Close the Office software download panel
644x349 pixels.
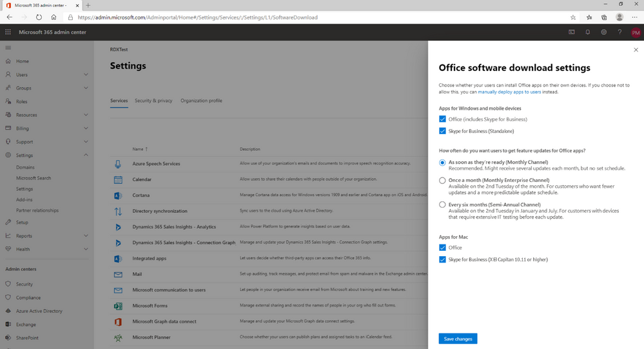pos(636,50)
